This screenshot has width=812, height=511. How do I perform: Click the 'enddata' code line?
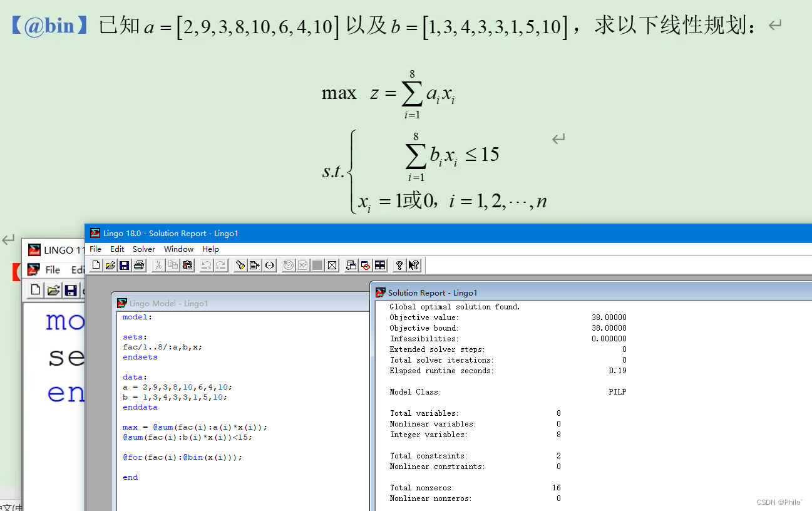point(140,407)
